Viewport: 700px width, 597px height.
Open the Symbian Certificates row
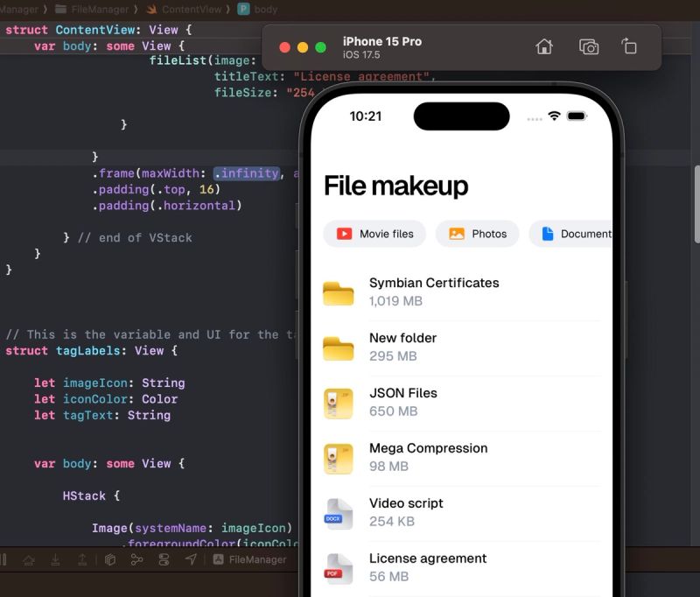[x=462, y=292]
